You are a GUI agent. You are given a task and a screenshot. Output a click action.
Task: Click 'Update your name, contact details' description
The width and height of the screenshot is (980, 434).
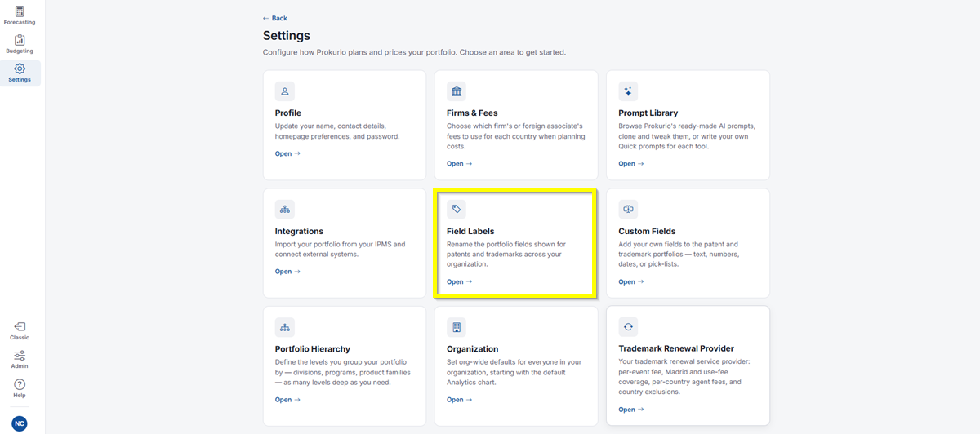pos(337,131)
